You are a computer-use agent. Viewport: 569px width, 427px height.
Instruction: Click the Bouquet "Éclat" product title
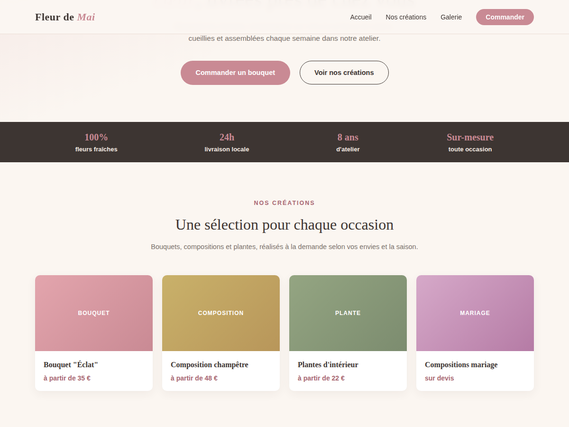pos(71,365)
